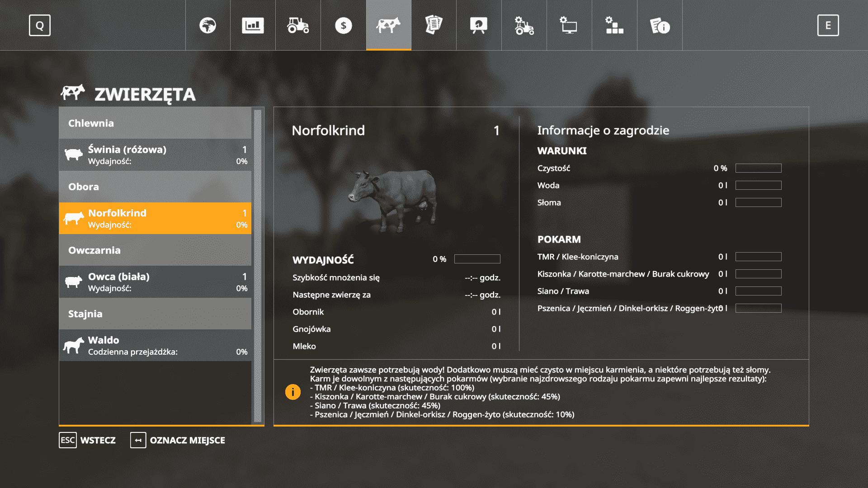
Task: Open the tutorial presentation board tab
Action: tap(479, 25)
